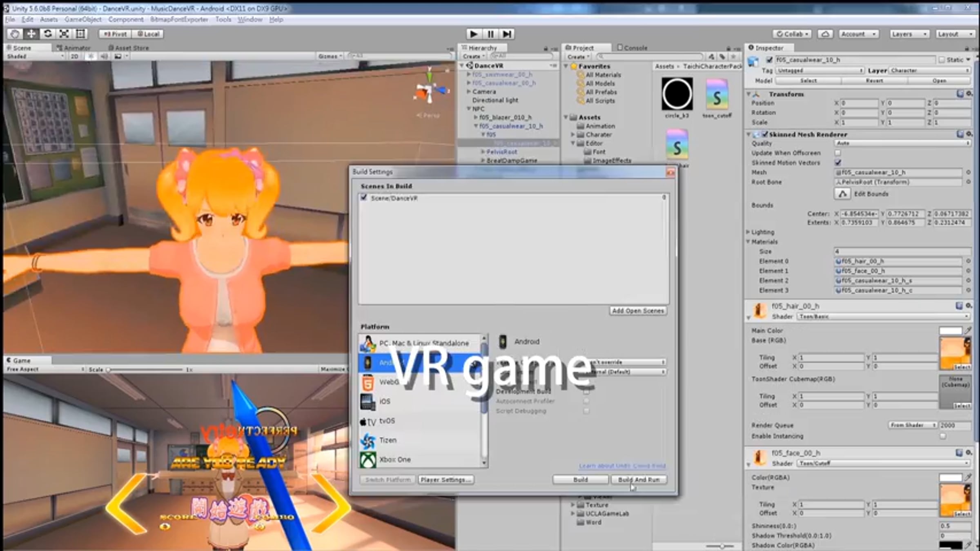Collapse the NPC node in Hierarchy
This screenshot has width=980, height=551.
469,109
